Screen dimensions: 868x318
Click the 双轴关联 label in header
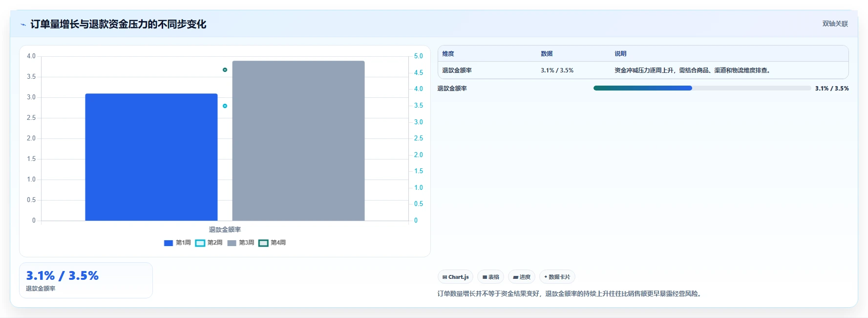pos(835,24)
